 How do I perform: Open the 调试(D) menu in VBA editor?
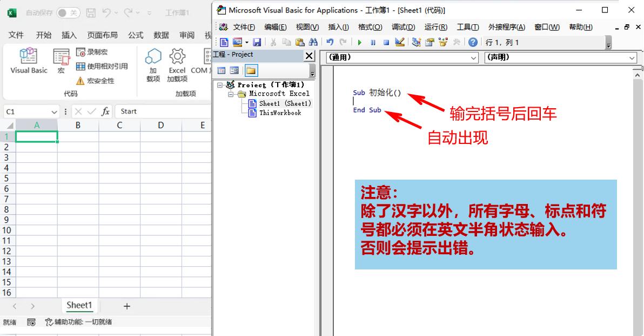pos(403,27)
